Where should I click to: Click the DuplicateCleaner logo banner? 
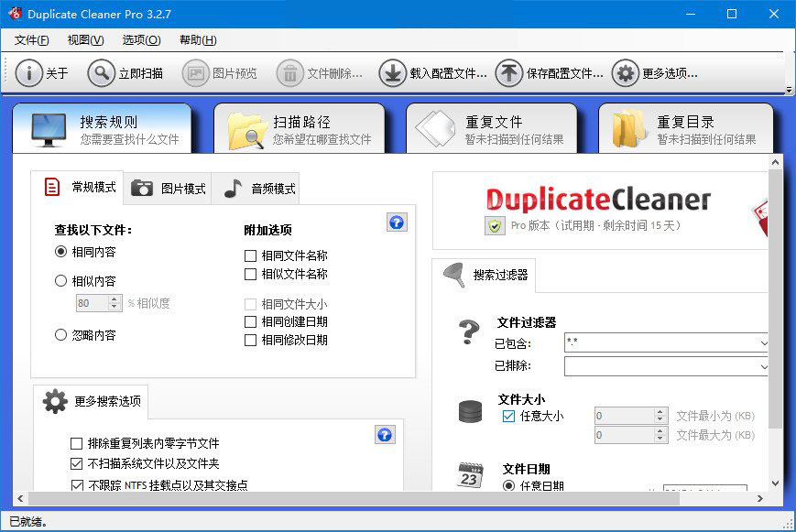pyautogui.click(x=598, y=199)
